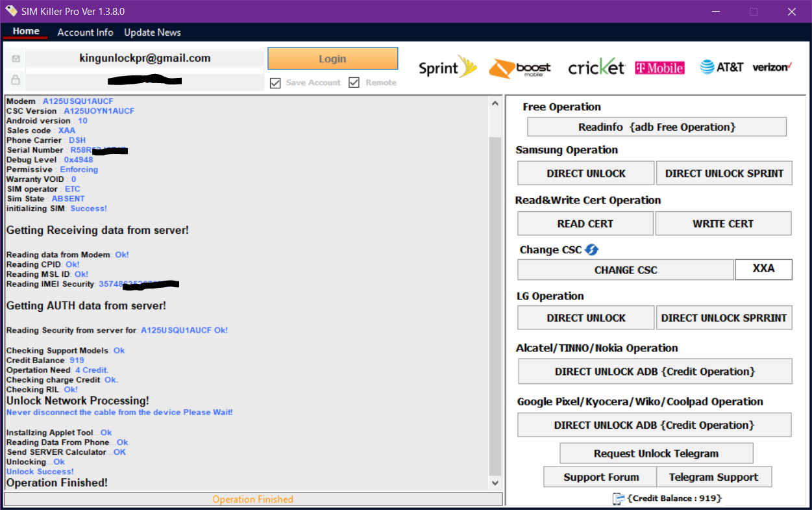Screen dimensions: 812x510
Task: Click the log scrollbar down arrow
Action: [495, 483]
